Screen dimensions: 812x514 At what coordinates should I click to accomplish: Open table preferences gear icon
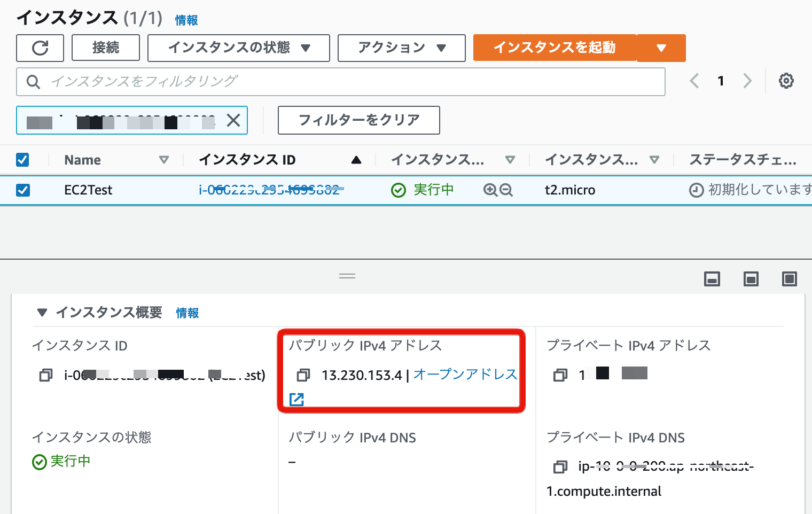(x=786, y=81)
